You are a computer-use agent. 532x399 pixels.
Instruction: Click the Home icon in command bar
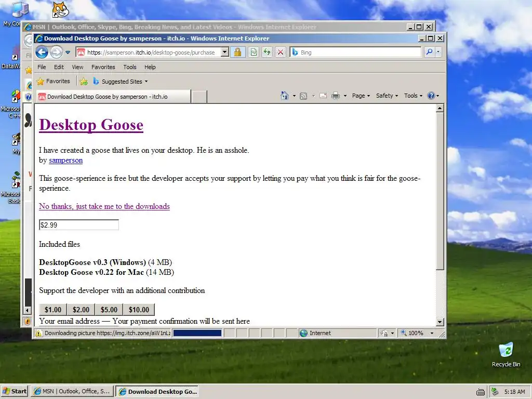coord(285,96)
